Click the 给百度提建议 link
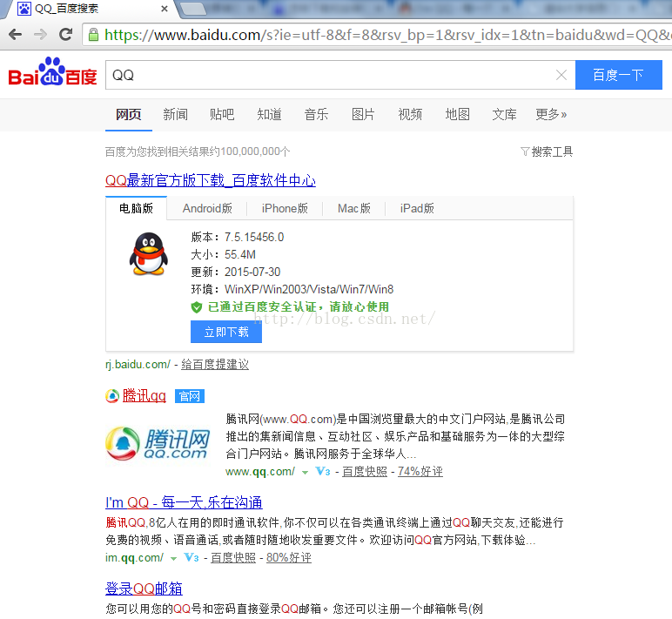Image resolution: width=672 pixels, height=619 pixels. pyautogui.click(x=215, y=365)
